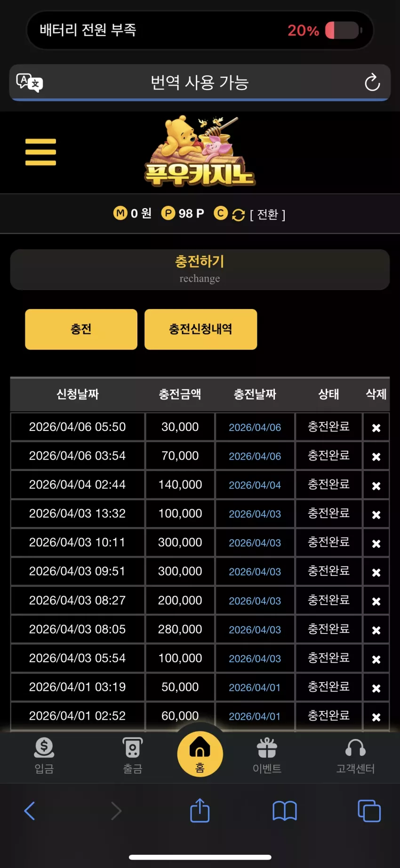Open the yellow hamburger menu
Screen dimensions: 400x868
click(40, 152)
